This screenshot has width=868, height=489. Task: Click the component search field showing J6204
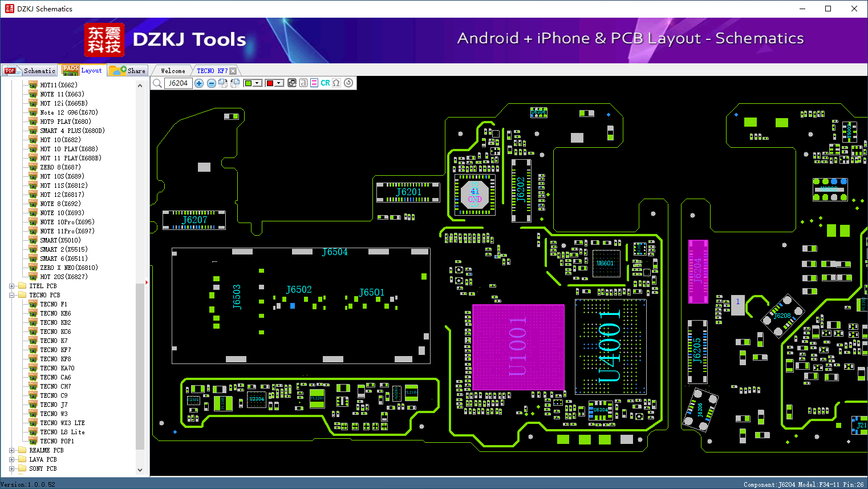coord(178,83)
